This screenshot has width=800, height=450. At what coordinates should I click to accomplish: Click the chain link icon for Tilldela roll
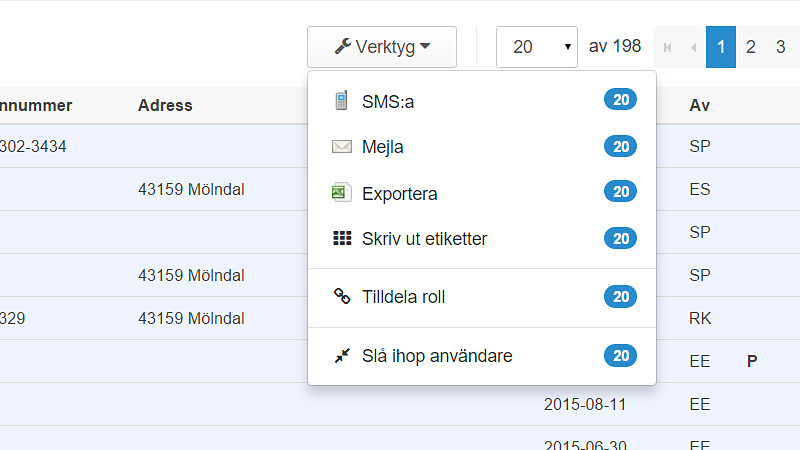click(342, 296)
